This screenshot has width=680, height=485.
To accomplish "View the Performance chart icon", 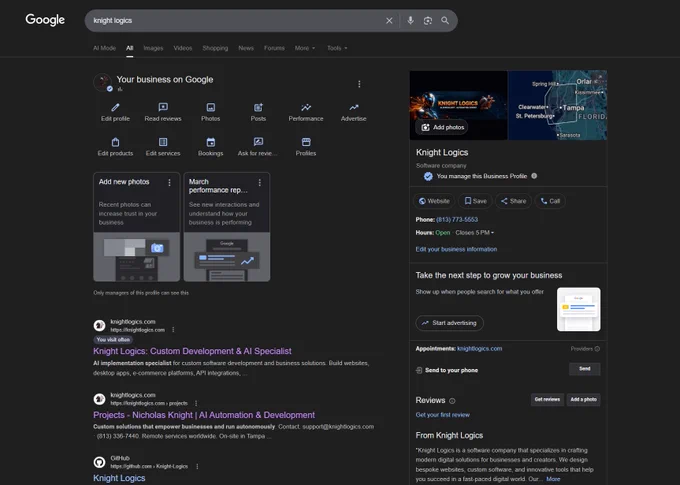I will pyautogui.click(x=306, y=107).
